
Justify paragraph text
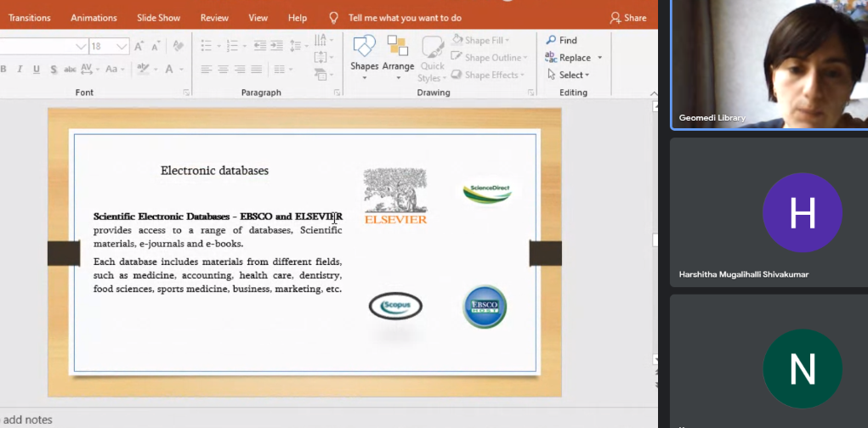(256, 69)
